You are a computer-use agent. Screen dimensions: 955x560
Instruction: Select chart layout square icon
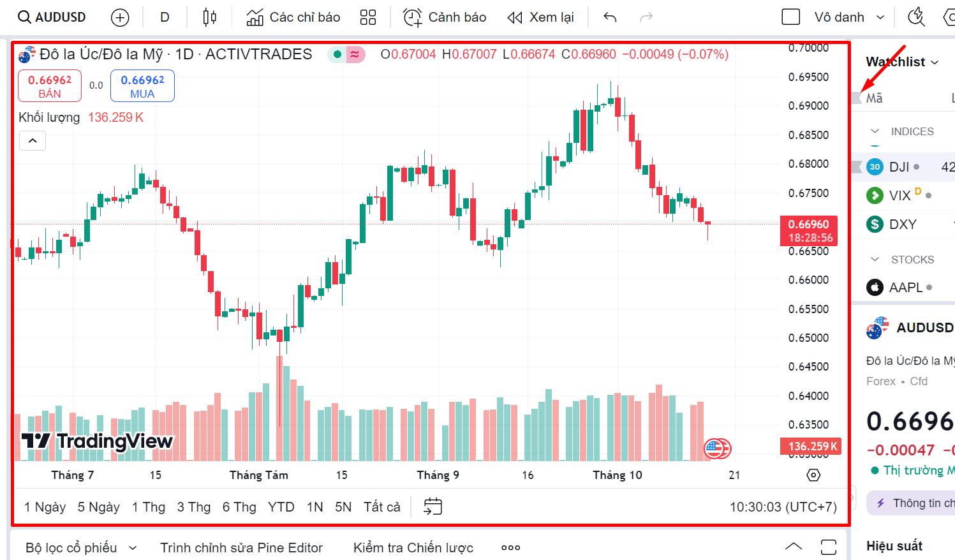click(791, 17)
